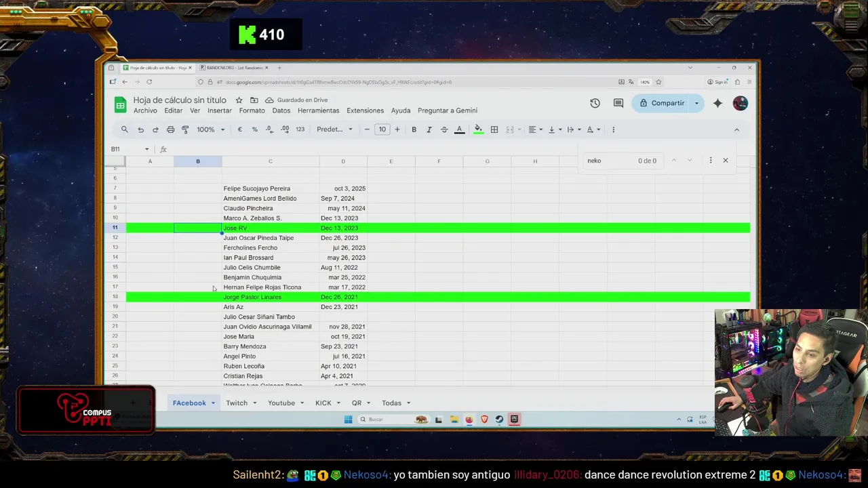Open the borders menu
The height and width of the screenshot is (488, 868).
494,129
